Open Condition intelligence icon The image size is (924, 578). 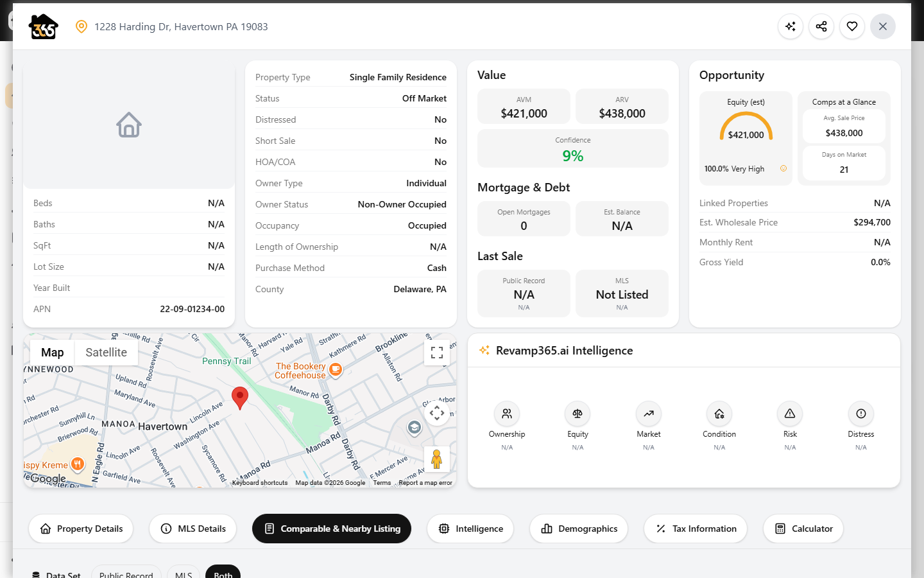pos(719,414)
